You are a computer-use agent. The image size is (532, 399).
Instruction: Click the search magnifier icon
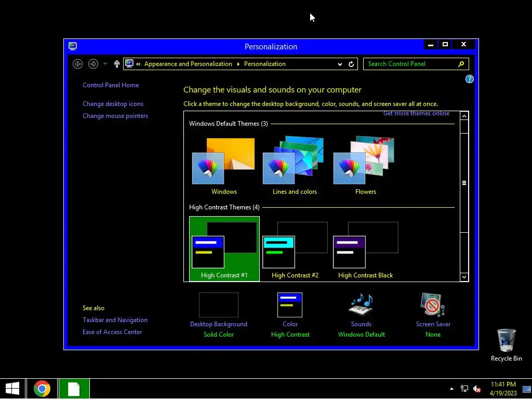click(461, 64)
